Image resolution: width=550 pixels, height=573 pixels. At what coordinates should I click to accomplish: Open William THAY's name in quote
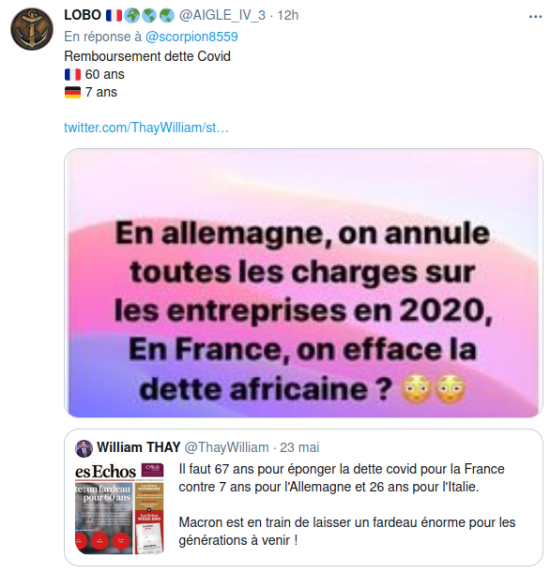tap(139, 447)
